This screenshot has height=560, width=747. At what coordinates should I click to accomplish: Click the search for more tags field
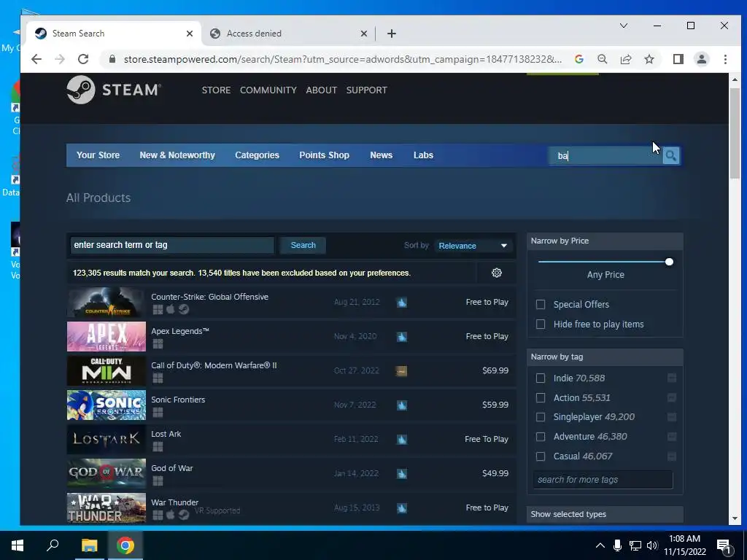(603, 480)
